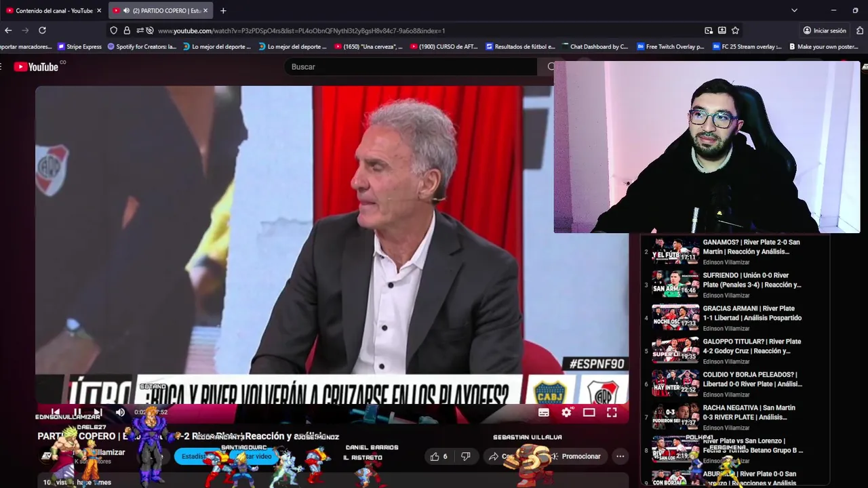Click the thumbnail with the 17:37 duration

675,417
